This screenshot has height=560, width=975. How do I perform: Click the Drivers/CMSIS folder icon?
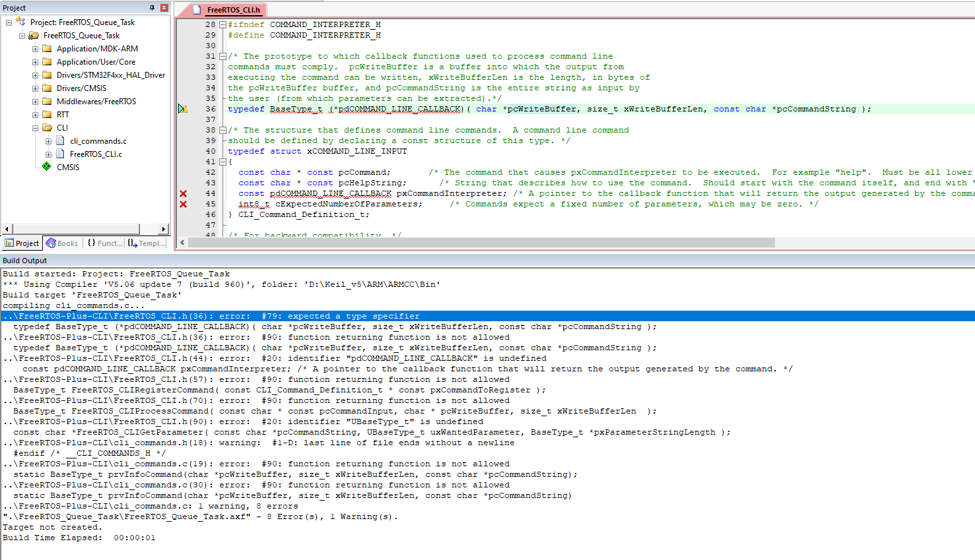[47, 88]
